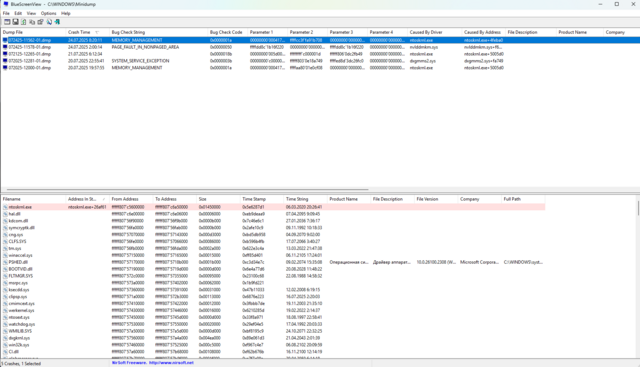Open the Options menu
640x367 pixels.
tap(48, 13)
